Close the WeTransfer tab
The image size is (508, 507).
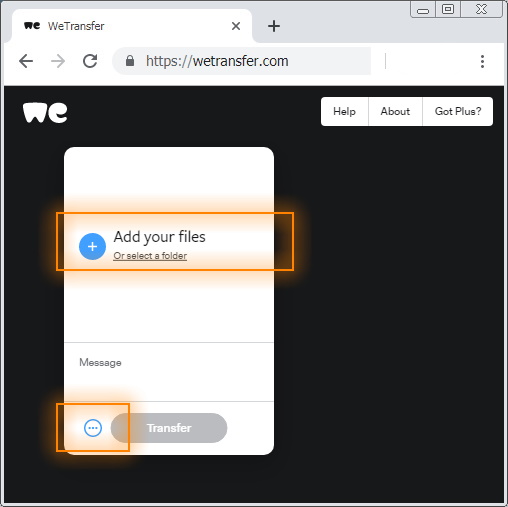(x=236, y=26)
